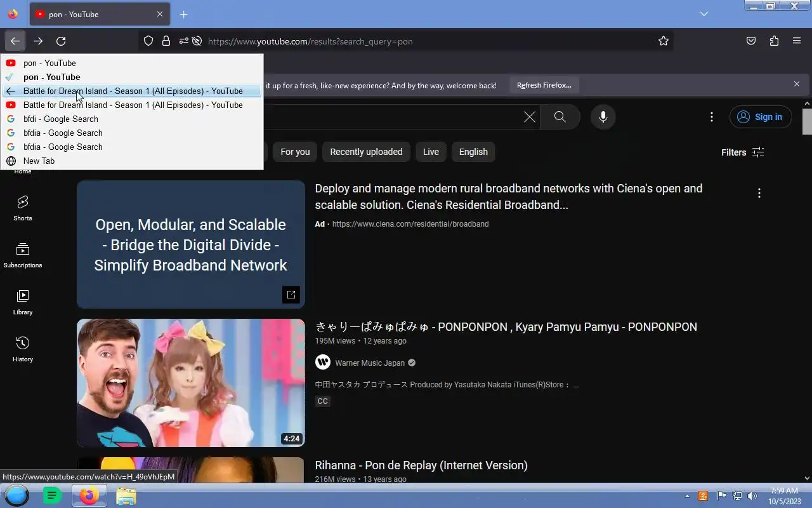
Task: Click the Windows Start orb
Action: point(17,496)
